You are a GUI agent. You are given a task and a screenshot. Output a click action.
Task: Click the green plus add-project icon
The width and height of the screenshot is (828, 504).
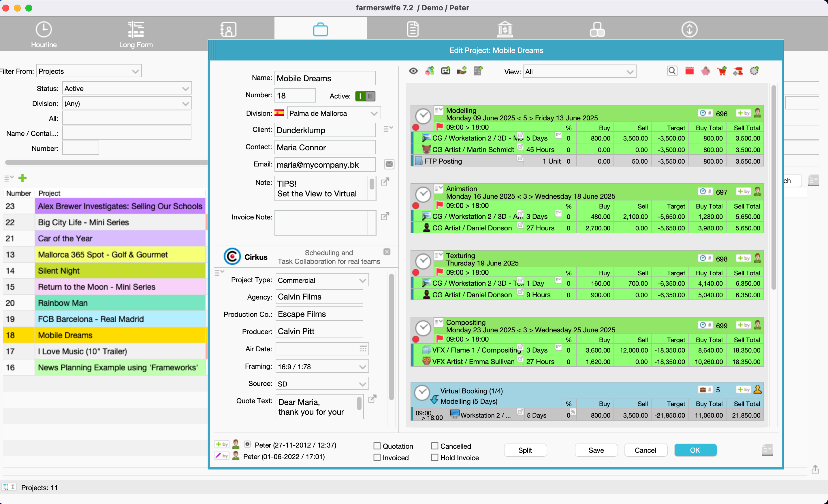pos(22,178)
